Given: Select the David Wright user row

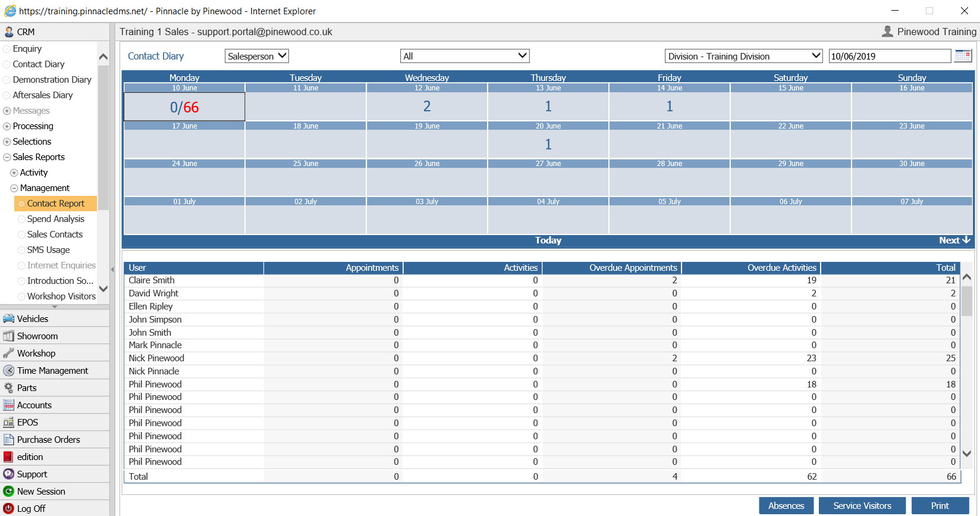Looking at the screenshot, I should pyautogui.click(x=541, y=293).
